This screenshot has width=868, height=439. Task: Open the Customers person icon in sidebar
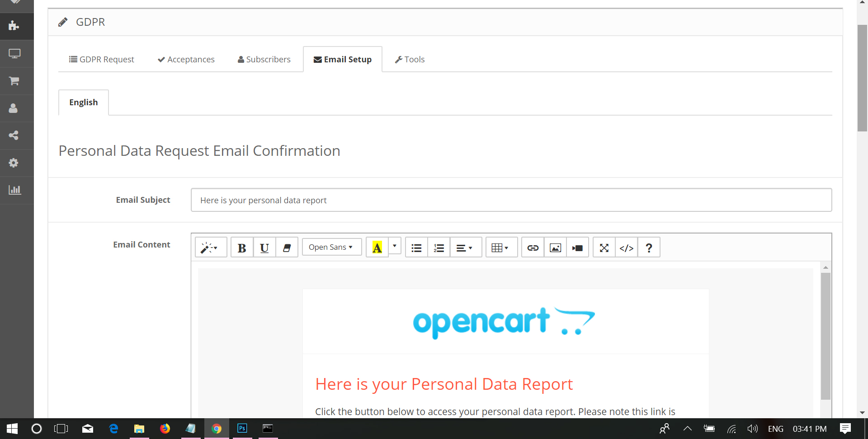click(x=14, y=108)
